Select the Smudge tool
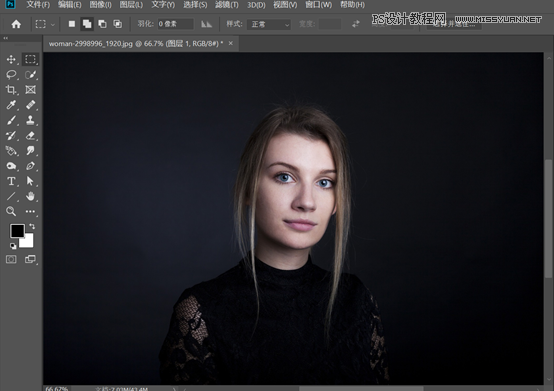This screenshot has height=391, width=554. tap(30, 151)
